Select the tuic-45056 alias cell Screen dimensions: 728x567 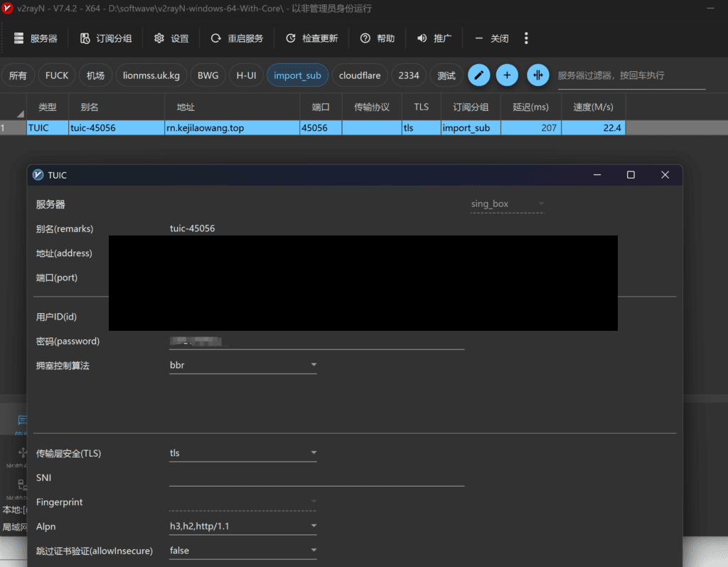click(x=117, y=128)
